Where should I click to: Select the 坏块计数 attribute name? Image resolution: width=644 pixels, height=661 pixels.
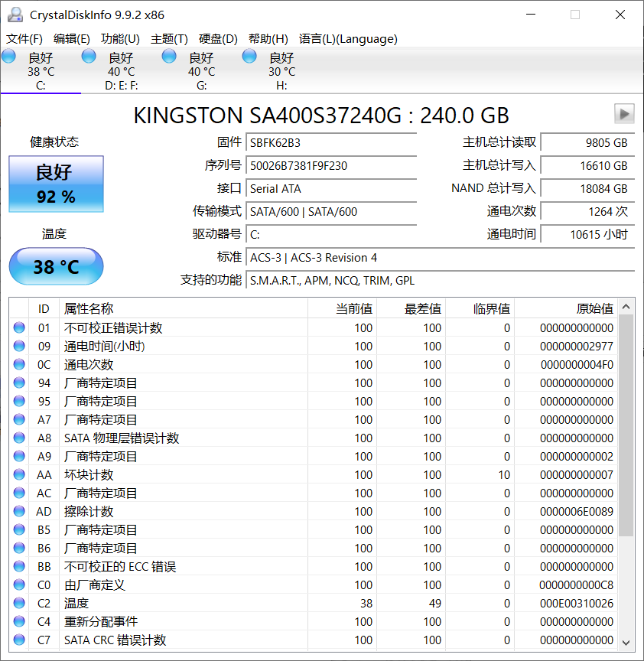[89, 474]
